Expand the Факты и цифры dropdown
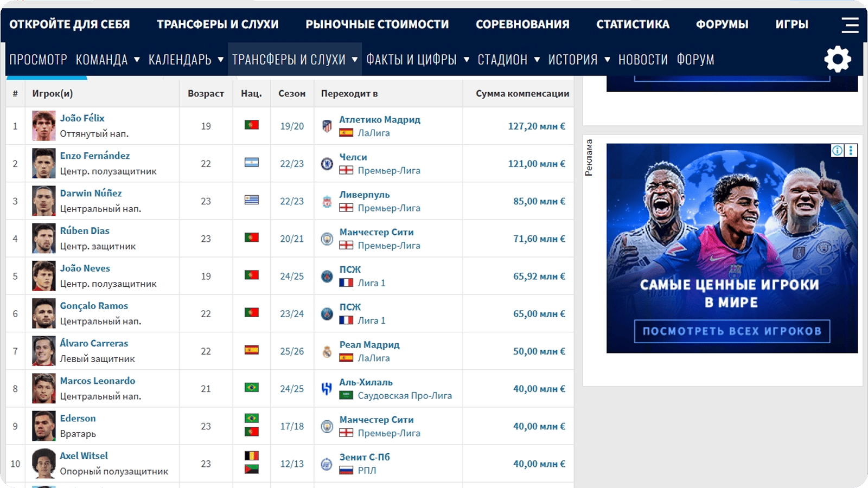The image size is (868, 488). coord(467,60)
